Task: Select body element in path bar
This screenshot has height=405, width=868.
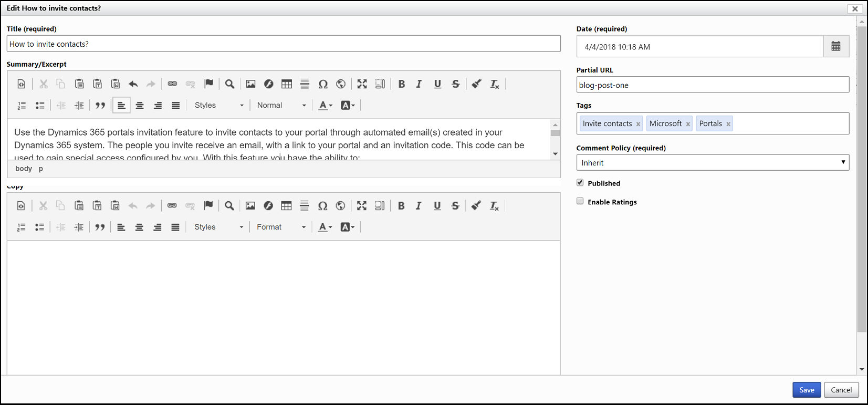Action: tap(24, 169)
